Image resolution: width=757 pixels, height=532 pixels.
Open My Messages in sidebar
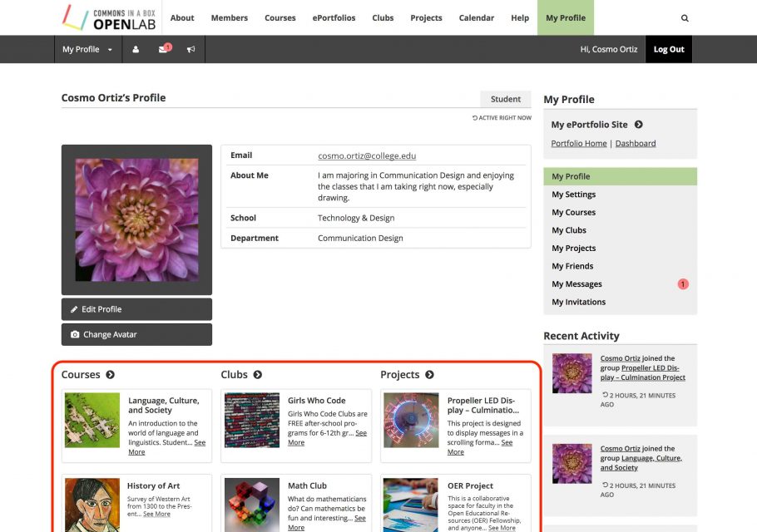pyautogui.click(x=620, y=284)
